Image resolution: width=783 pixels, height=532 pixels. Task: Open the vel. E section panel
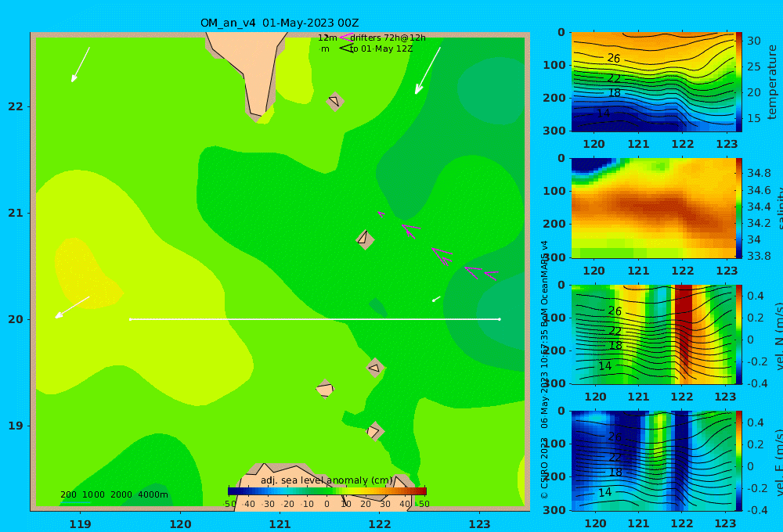[x=653, y=461]
